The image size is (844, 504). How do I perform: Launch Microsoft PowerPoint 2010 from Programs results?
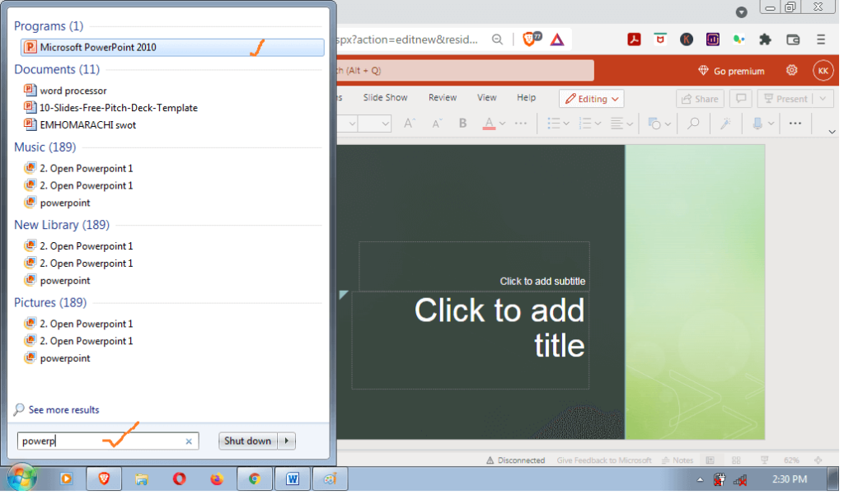(172, 47)
